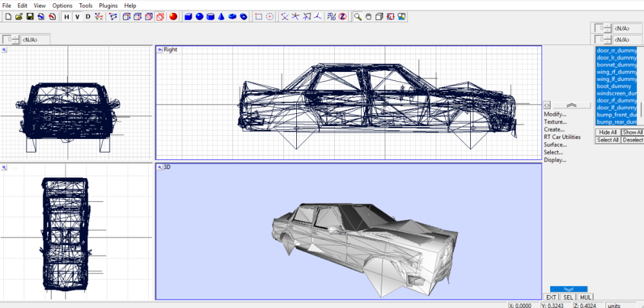Click the boxed crossed-lines toolbar icon
Image resolution: width=644 pixels, height=308 pixels.
(307, 17)
